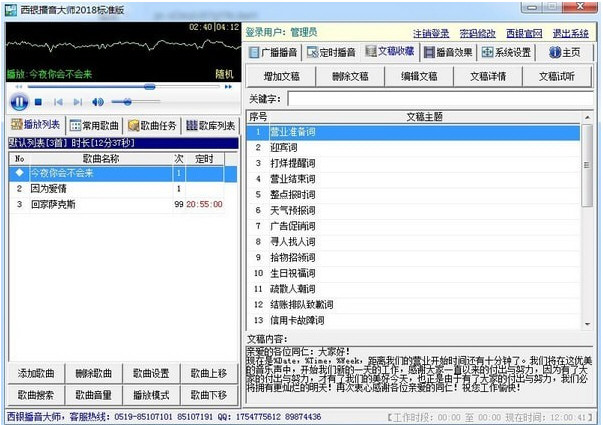Viewport: 603px width, 425px height.
Task: Skip to the previous track
Action: point(58,102)
